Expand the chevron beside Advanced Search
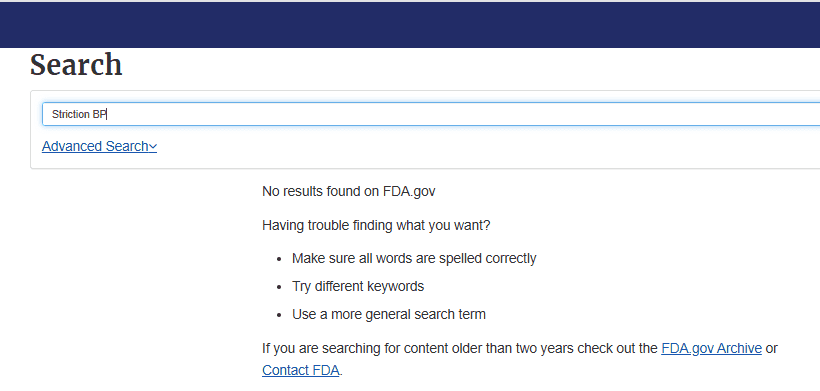Image resolution: width=820 pixels, height=391 pixels. click(153, 147)
